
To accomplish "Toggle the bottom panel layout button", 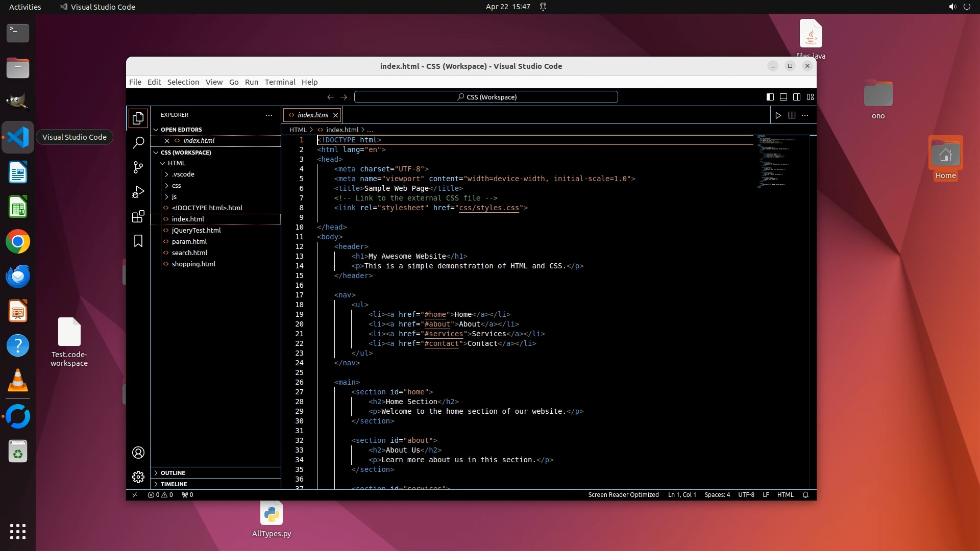I will 783,97.
